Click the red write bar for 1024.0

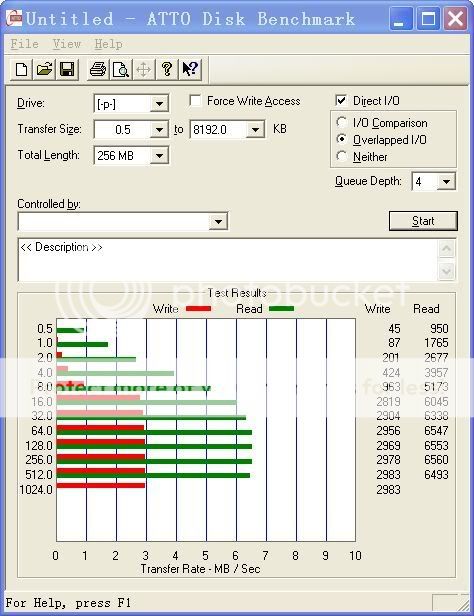[x=101, y=486]
